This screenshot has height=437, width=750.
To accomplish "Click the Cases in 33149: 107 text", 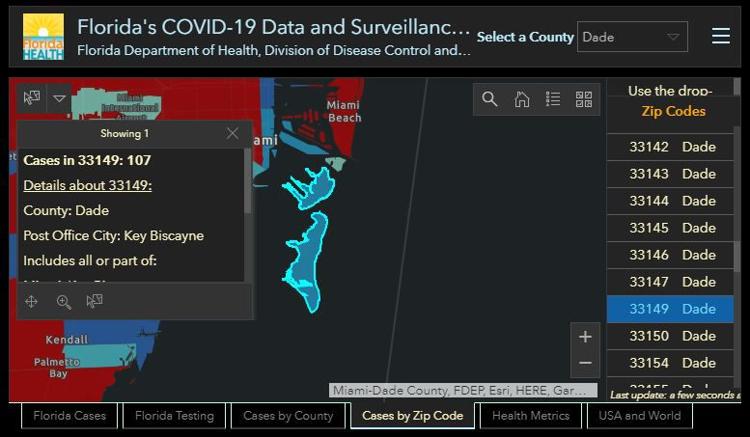I will [x=87, y=160].
